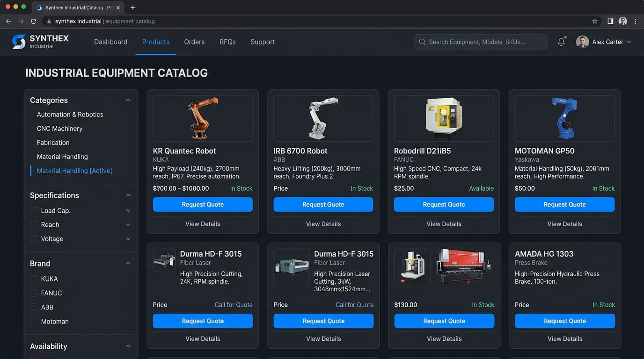This screenshot has width=644, height=359.
Task: Click the first Durma HD-F 3015 thumbnail
Action: point(164,260)
